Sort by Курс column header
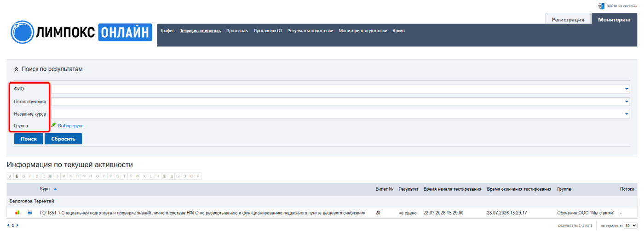This screenshot has width=644, height=237. [x=45, y=189]
